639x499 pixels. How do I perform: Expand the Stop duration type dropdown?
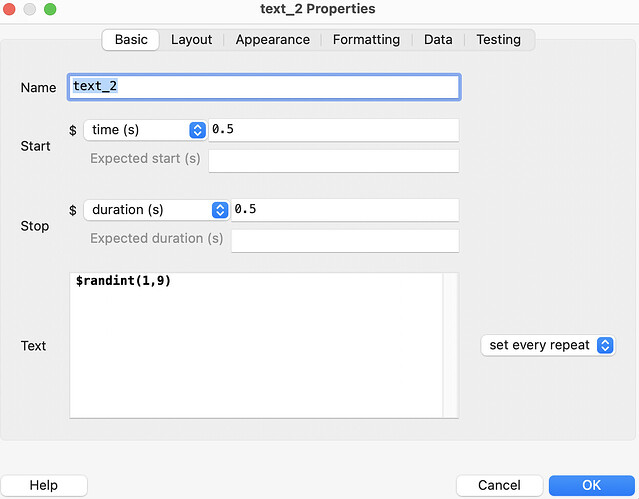point(157,210)
